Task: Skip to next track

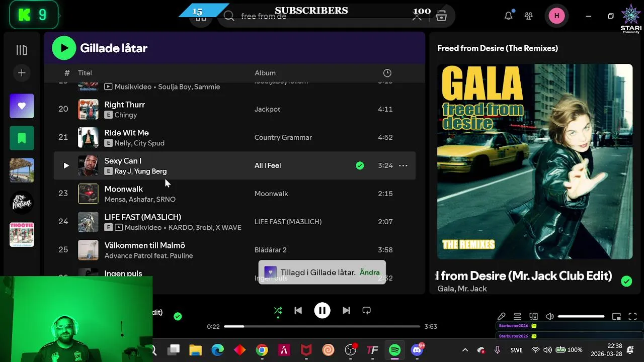Action: 346,311
